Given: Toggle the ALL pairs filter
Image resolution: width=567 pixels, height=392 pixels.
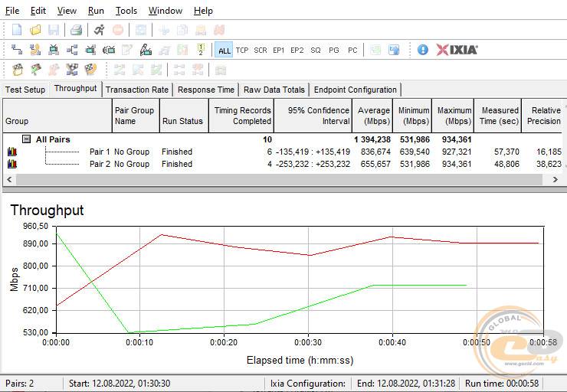Looking at the screenshot, I should click(224, 51).
